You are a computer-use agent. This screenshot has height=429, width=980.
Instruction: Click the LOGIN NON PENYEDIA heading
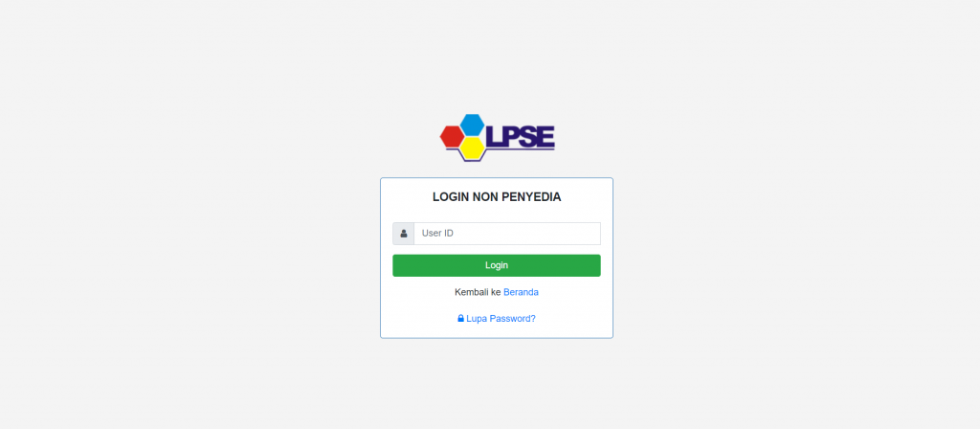[x=497, y=197]
